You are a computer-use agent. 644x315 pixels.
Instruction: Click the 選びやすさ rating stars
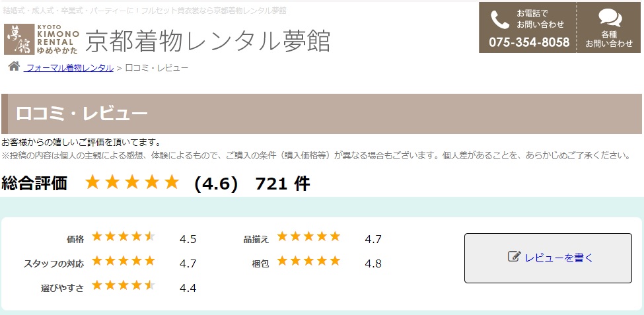(124, 285)
